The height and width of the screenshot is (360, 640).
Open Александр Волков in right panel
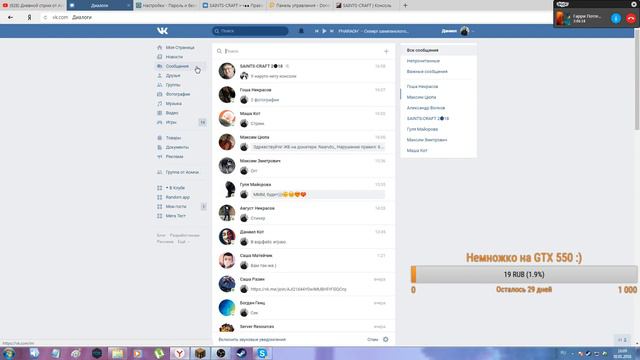coord(438,108)
